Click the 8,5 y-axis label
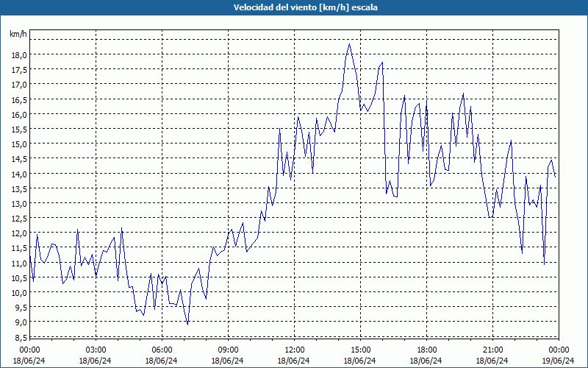The height and width of the screenshot is (368, 588). 21,338
